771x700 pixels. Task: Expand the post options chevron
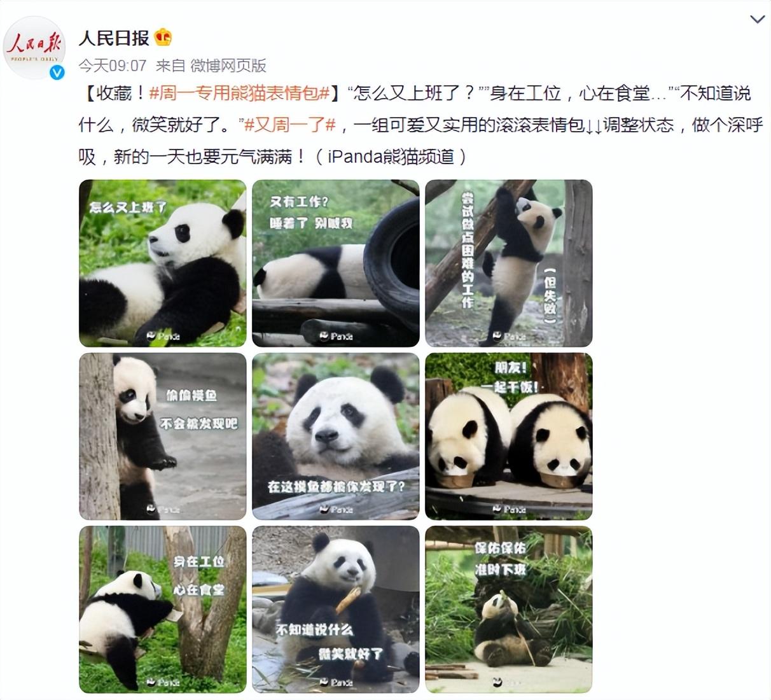click(757, 19)
